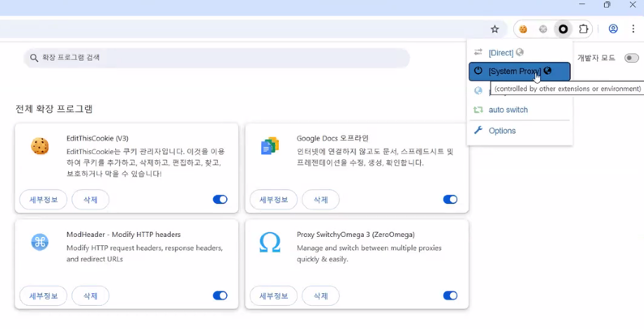Open SwitchyOmega Options

(x=520, y=131)
